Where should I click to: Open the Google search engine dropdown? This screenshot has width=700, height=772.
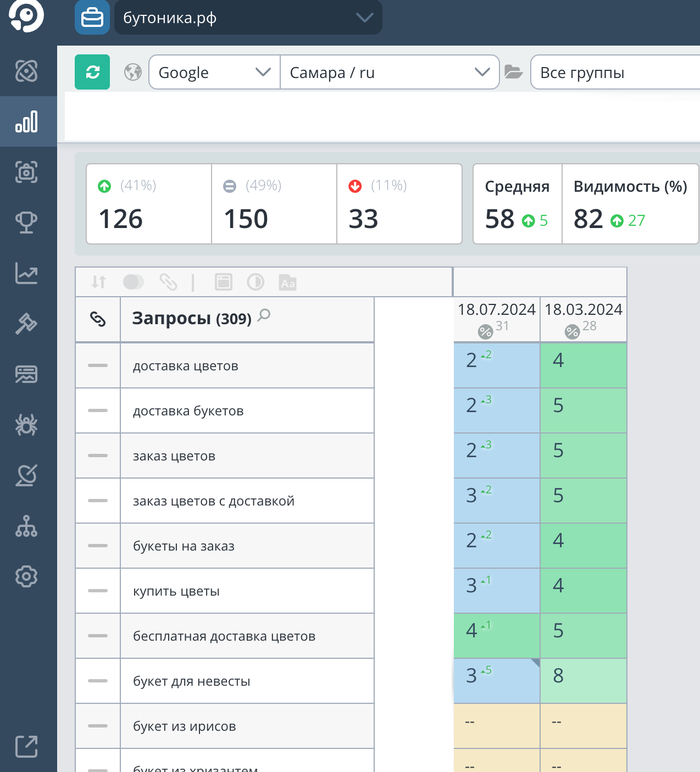coord(214,72)
